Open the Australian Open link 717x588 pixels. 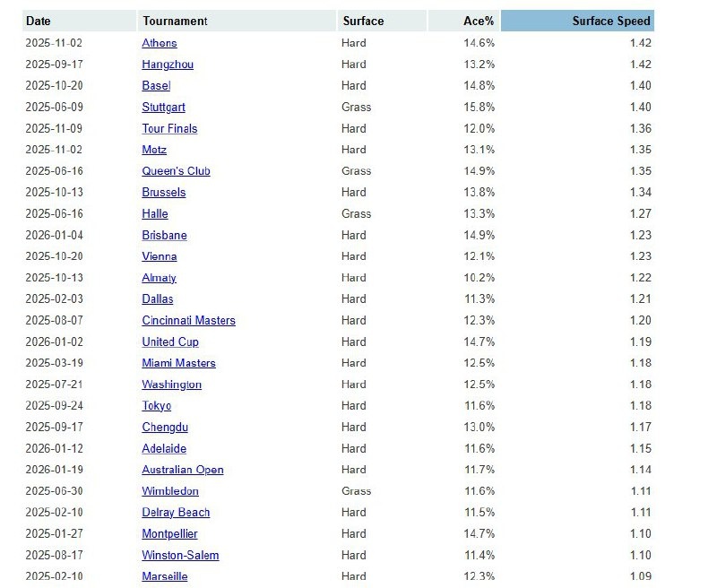point(183,470)
